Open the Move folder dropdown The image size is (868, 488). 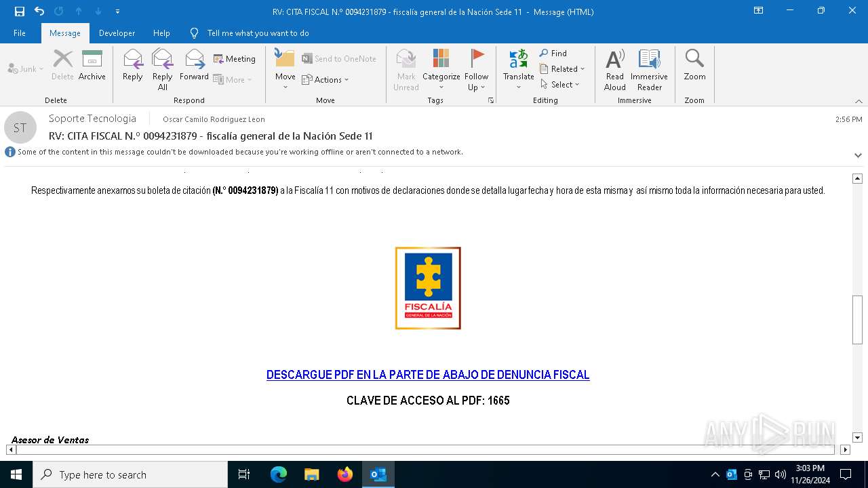[285, 70]
